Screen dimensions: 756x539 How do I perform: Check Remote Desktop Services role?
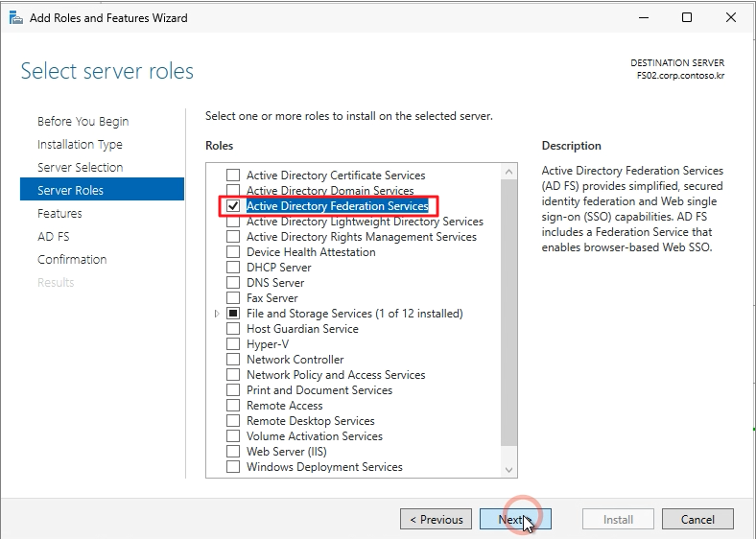pyautogui.click(x=233, y=421)
